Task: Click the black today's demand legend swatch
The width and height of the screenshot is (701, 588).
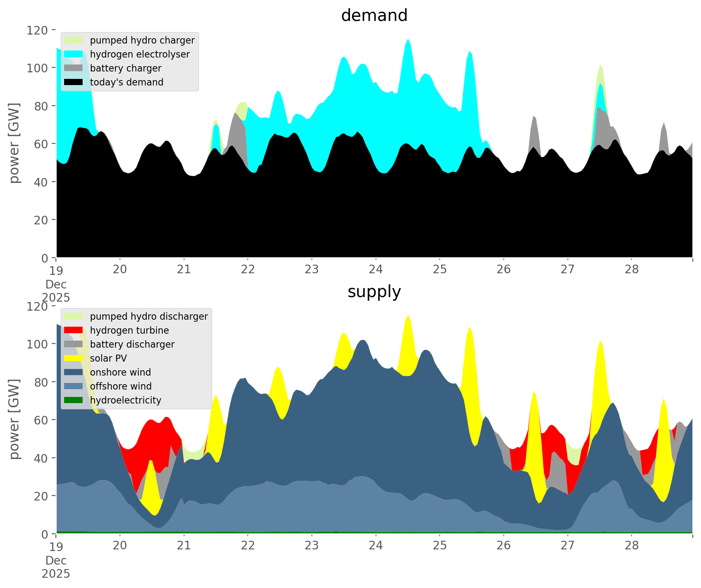Action: (74, 82)
